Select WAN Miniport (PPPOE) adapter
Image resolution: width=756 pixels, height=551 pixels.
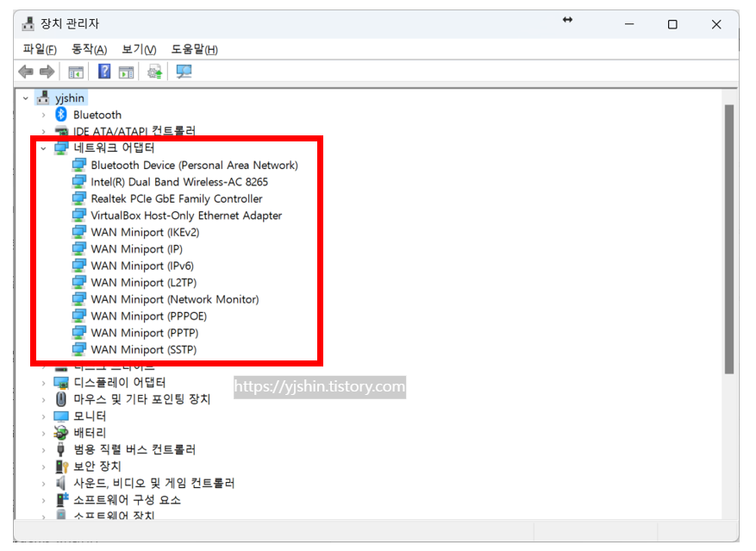click(x=148, y=316)
